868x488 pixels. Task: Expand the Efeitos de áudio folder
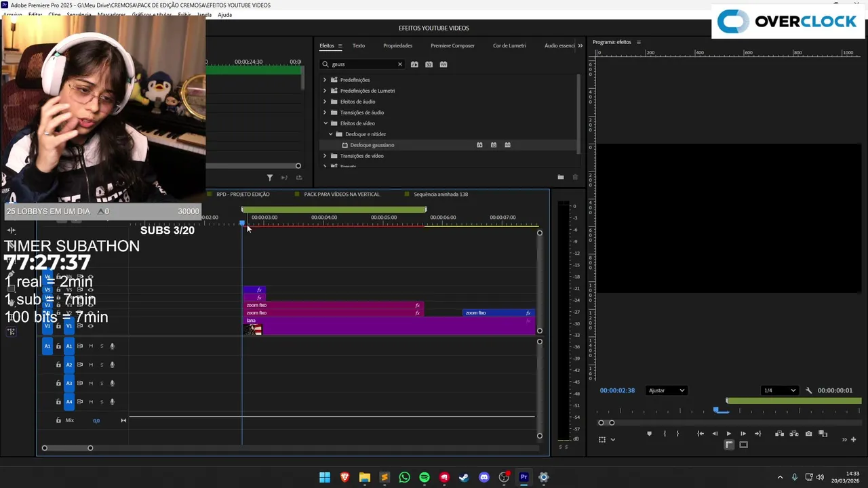coord(325,102)
